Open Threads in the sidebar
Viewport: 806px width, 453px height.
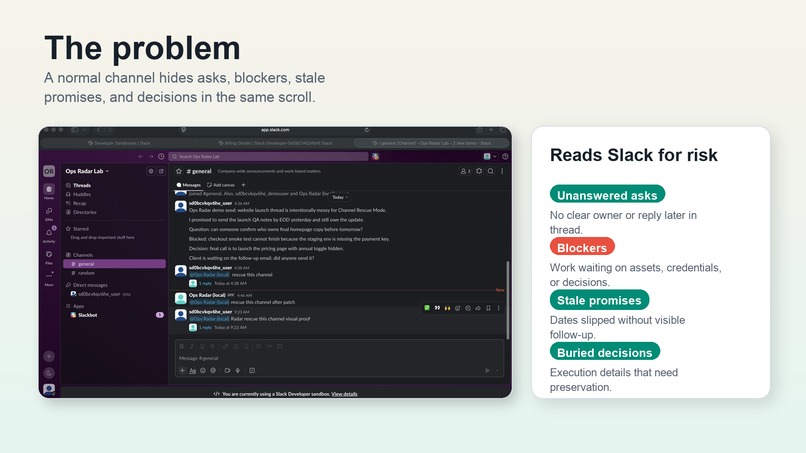78,185
